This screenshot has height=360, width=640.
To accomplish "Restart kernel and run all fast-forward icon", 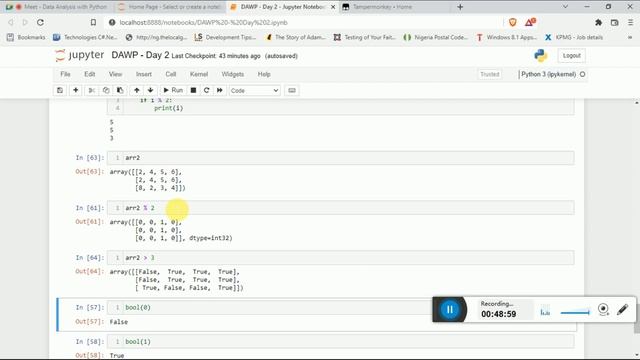I will point(220,90).
